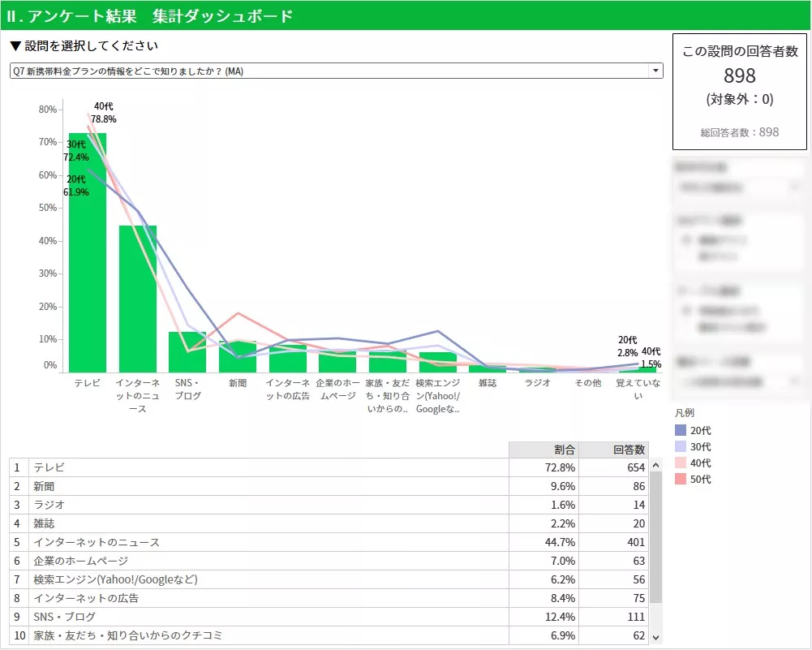Click the 覚えていない axis label
This screenshot has width=812, height=650.
[638, 390]
